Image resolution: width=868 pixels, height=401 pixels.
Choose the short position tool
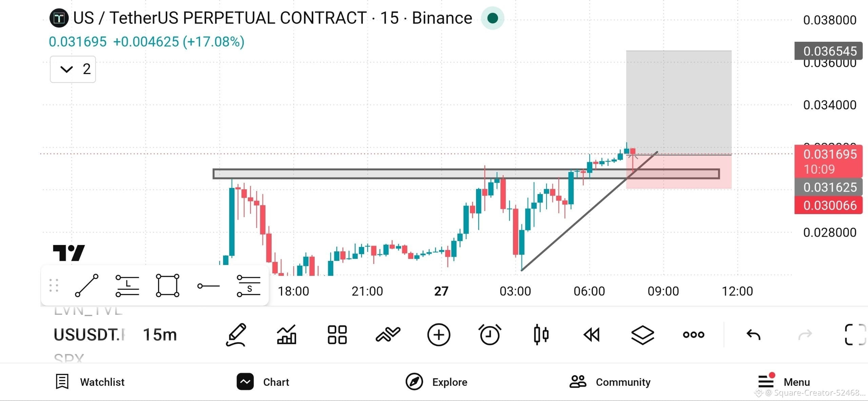[249, 286]
